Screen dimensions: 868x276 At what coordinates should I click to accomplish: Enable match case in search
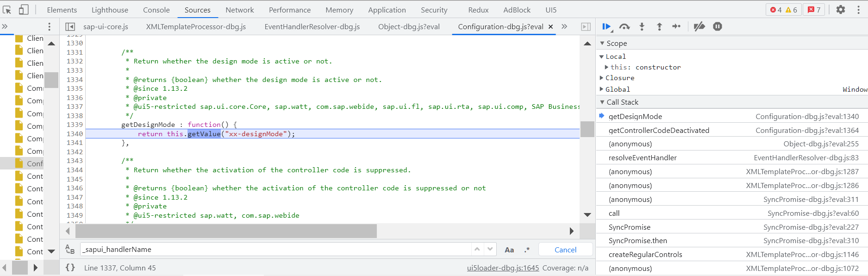[509, 250]
